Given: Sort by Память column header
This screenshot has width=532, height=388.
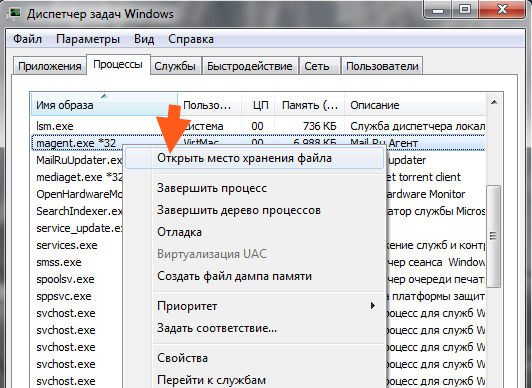Looking at the screenshot, I should tap(310, 105).
